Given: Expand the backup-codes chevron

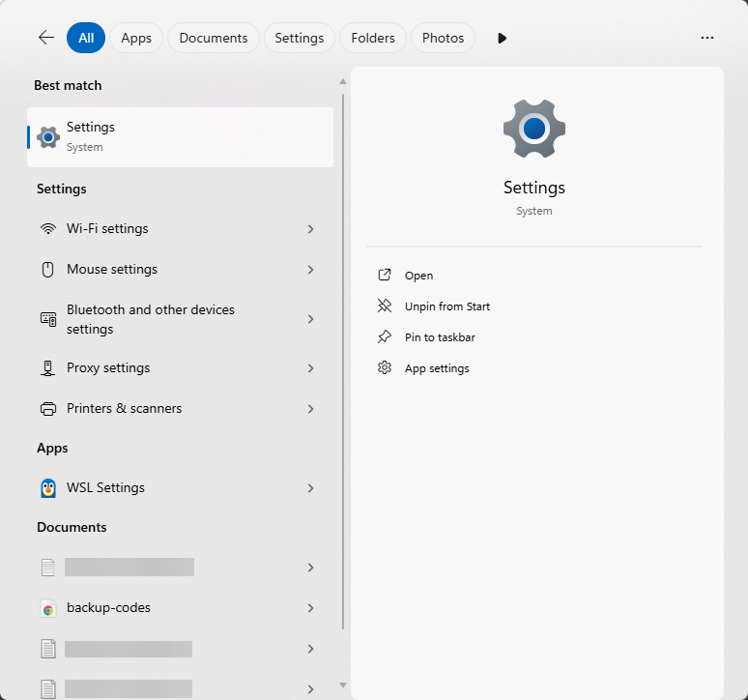Looking at the screenshot, I should point(310,608).
